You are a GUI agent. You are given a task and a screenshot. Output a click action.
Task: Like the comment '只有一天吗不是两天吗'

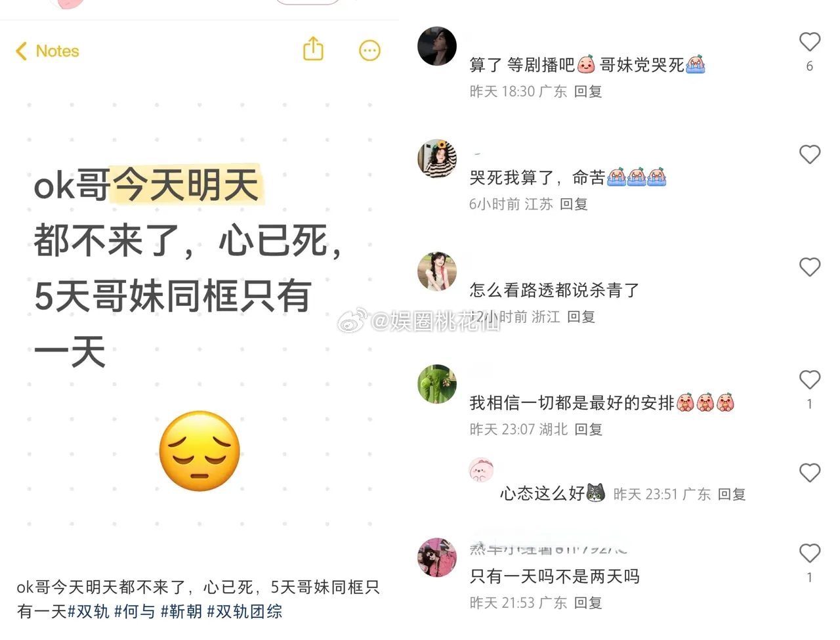pyautogui.click(x=810, y=553)
